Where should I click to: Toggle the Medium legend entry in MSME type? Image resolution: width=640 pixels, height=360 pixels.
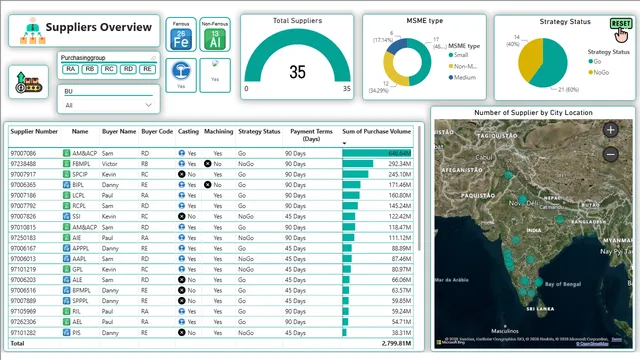coord(462,78)
